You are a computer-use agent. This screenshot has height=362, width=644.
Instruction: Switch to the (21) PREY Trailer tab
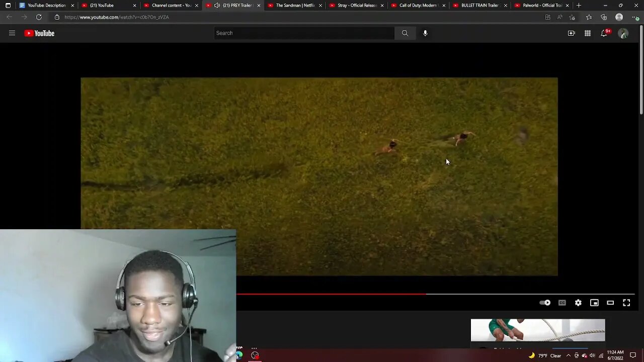pos(232,6)
